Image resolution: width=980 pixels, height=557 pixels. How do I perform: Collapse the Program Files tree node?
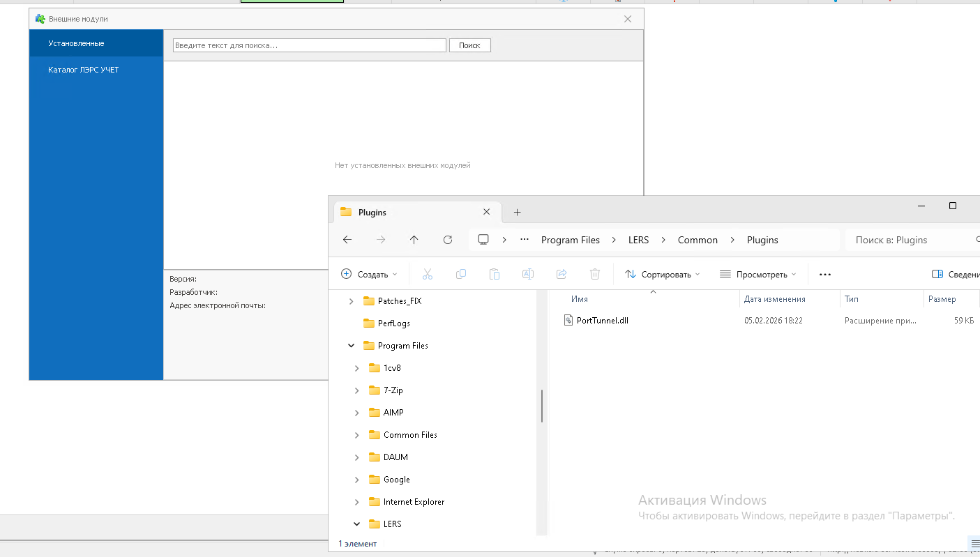351,346
